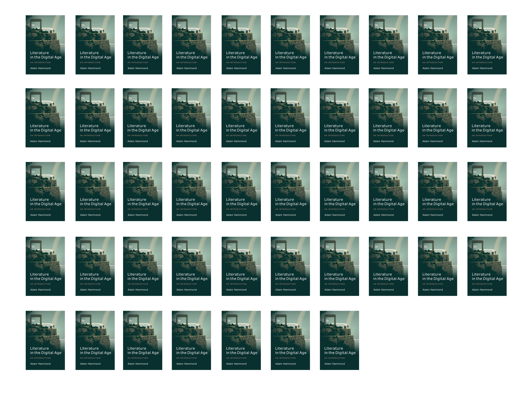Click the last cover in the fourth row
The height and width of the screenshot is (393, 532).
[x=487, y=266]
